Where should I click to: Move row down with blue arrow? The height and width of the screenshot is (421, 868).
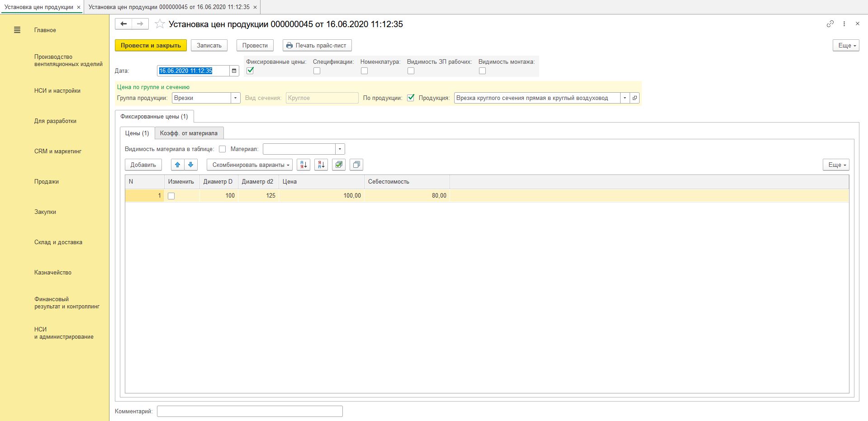click(191, 165)
